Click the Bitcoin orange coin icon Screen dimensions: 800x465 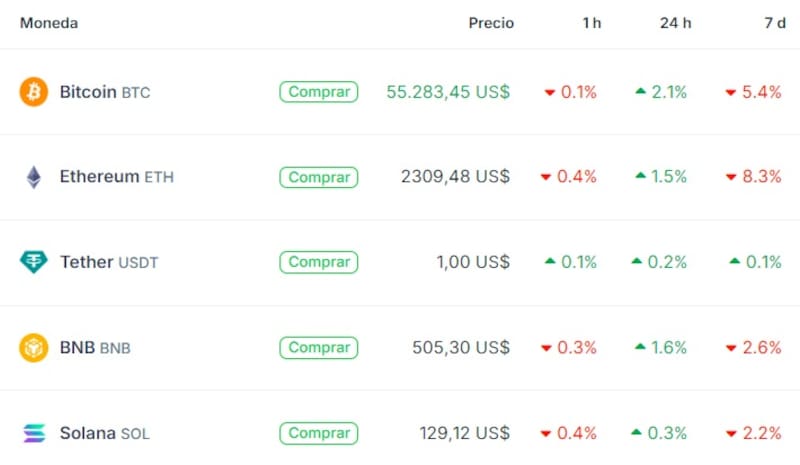[34, 92]
